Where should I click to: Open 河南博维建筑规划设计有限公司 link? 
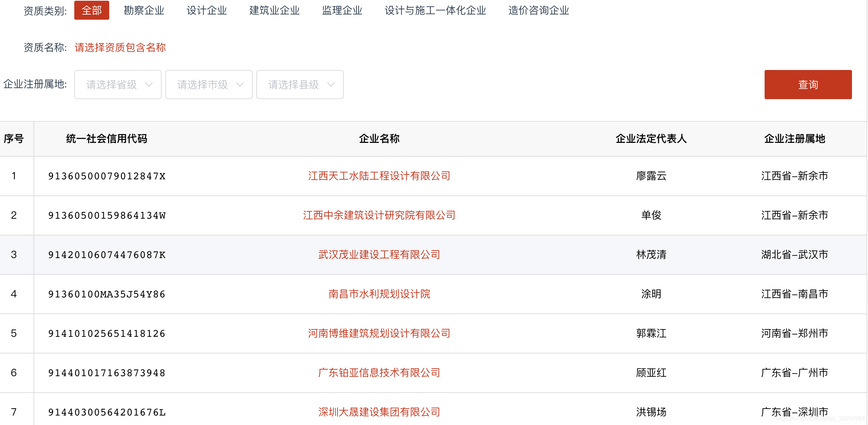[x=379, y=334]
